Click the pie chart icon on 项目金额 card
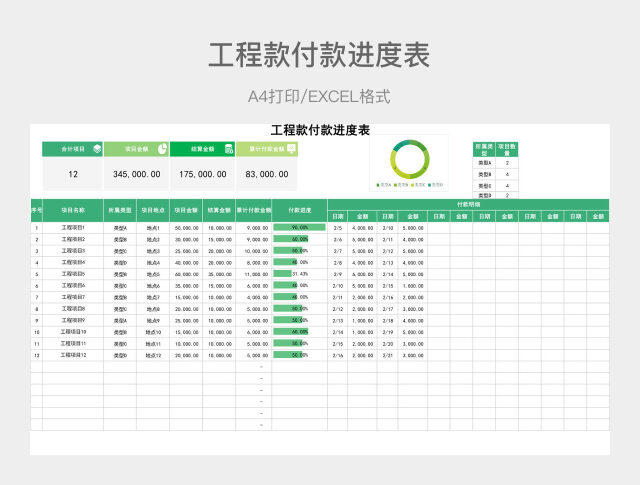This screenshot has height=485, width=640. [162, 149]
